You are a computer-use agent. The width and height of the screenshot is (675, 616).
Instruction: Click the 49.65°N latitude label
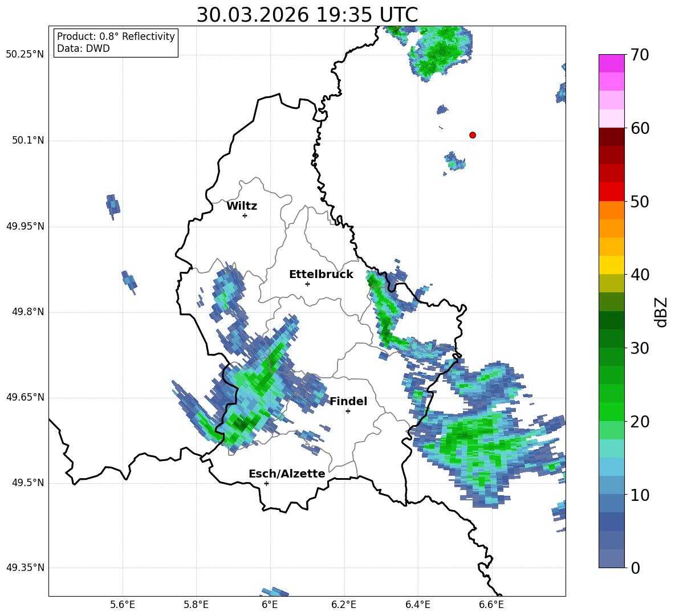tap(25, 397)
